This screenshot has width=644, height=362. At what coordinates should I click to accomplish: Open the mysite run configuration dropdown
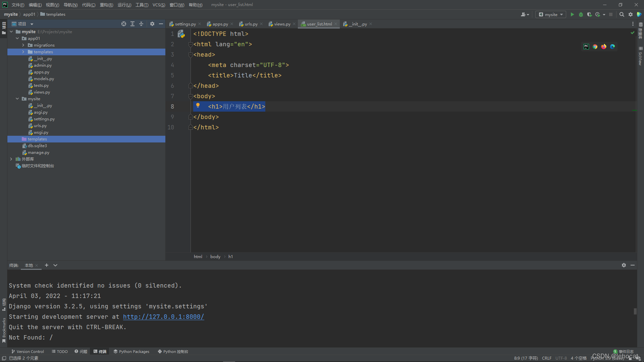coord(551,14)
